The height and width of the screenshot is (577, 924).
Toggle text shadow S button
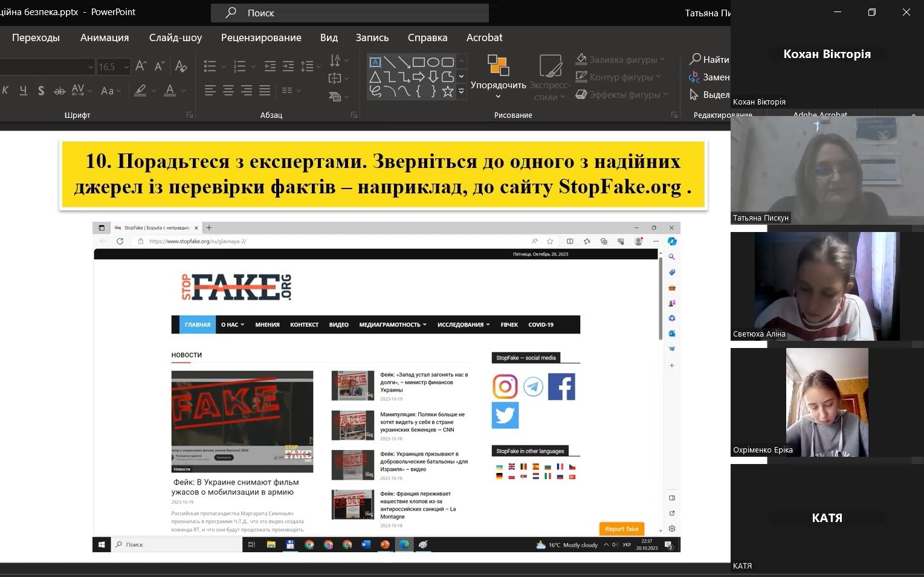point(41,91)
